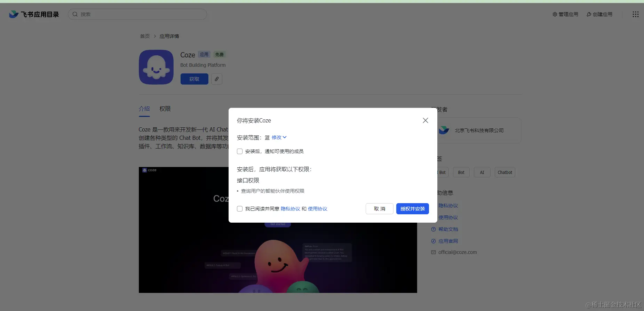Open 使用协议 link in dialog

(318, 209)
